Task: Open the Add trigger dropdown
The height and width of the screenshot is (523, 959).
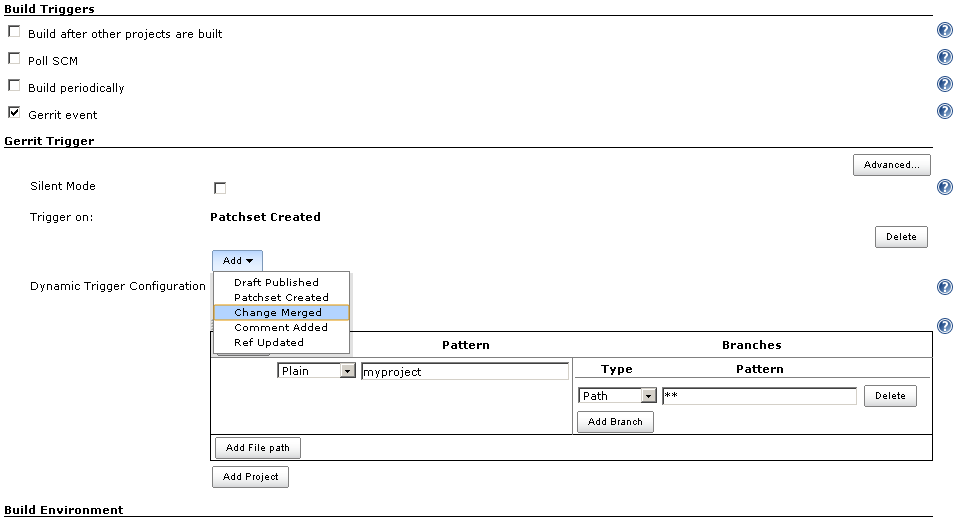Action: pos(237,261)
